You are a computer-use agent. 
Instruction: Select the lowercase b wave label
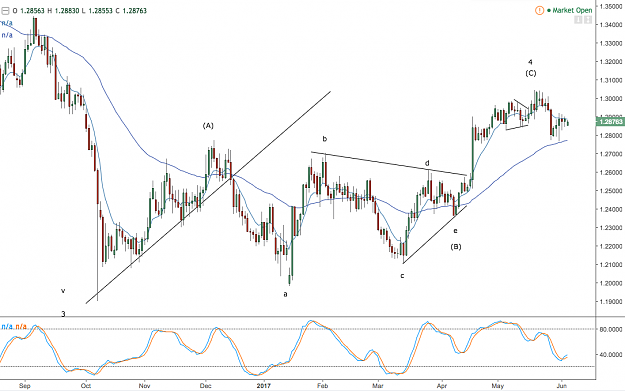[x=324, y=139]
